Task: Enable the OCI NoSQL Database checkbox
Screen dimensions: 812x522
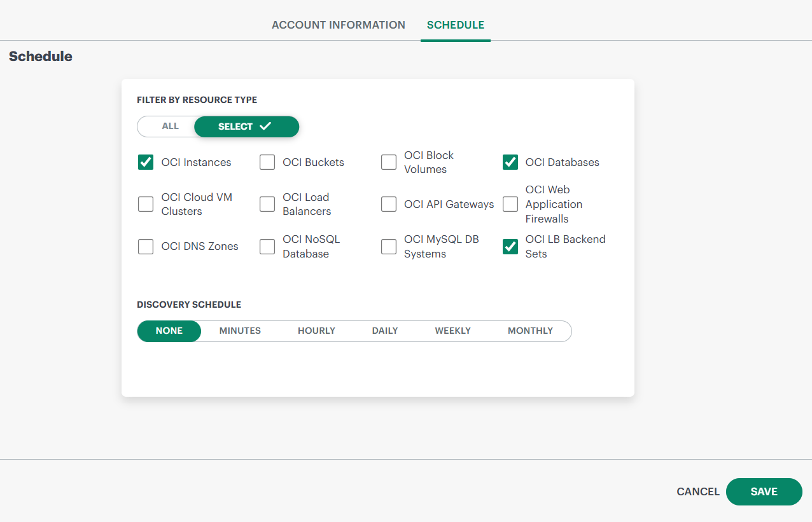Action: [267, 247]
